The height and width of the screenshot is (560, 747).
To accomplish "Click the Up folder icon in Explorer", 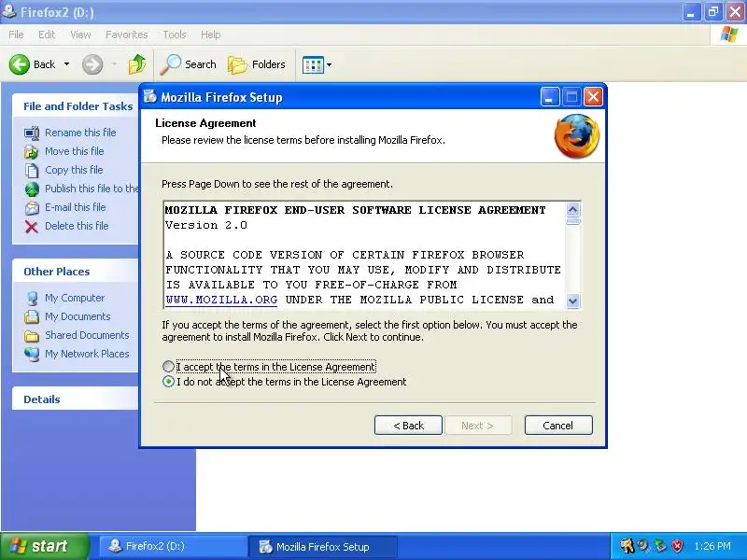I will coord(137,64).
